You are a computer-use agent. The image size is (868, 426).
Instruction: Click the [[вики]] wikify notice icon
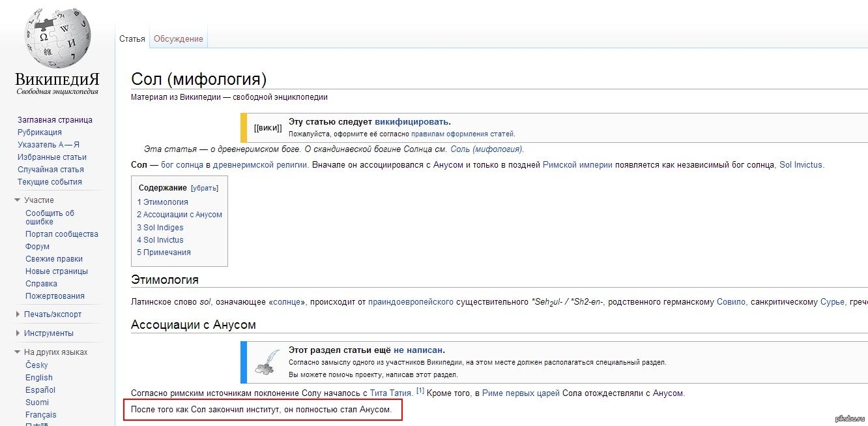click(x=268, y=128)
